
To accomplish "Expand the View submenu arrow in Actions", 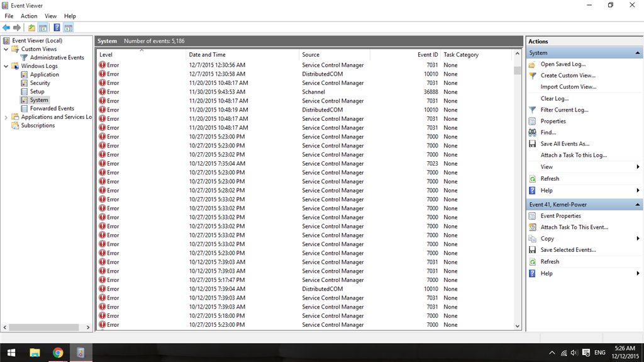I will [638, 167].
